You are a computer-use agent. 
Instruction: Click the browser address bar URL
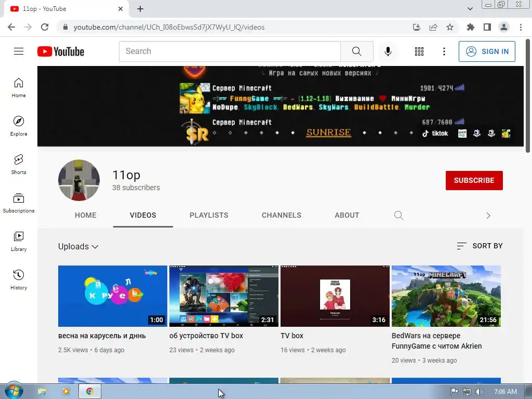coord(169,27)
